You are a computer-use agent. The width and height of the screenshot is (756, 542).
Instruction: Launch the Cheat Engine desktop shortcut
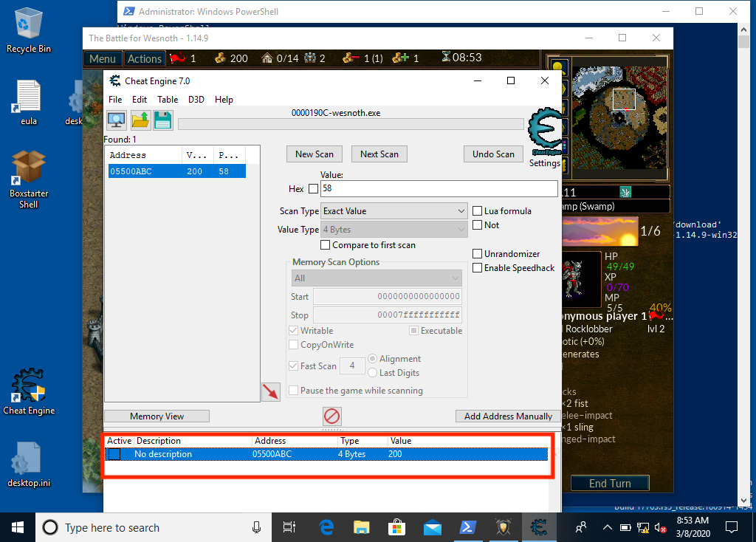(x=29, y=391)
